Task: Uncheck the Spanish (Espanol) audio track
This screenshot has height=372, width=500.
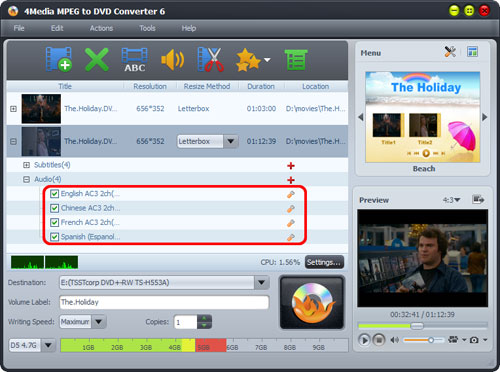Action: click(54, 237)
